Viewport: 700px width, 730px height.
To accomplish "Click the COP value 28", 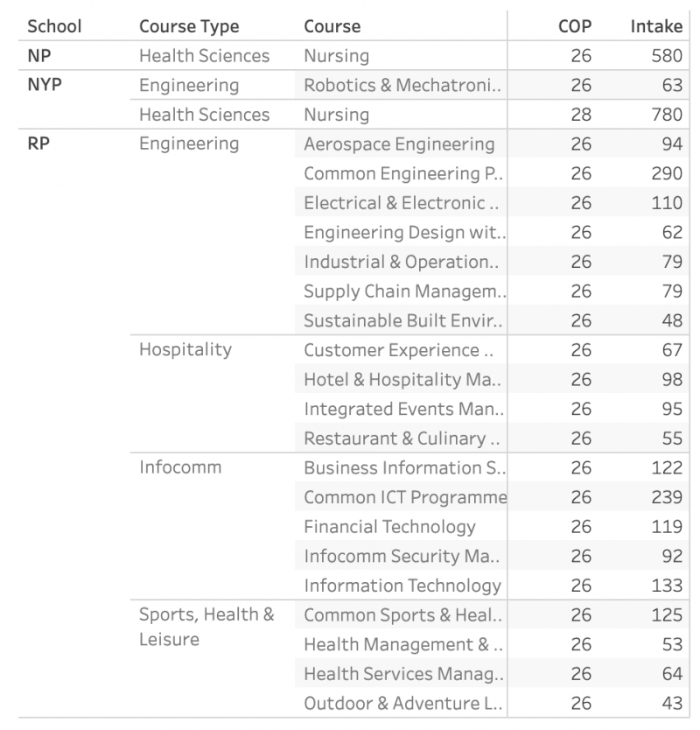I will [581, 115].
